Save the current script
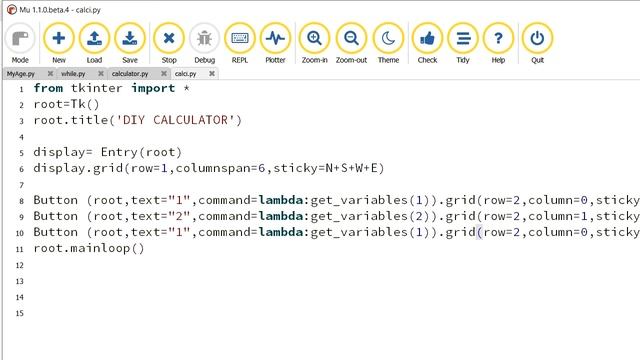This screenshot has height=360, width=640. [x=130, y=43]
